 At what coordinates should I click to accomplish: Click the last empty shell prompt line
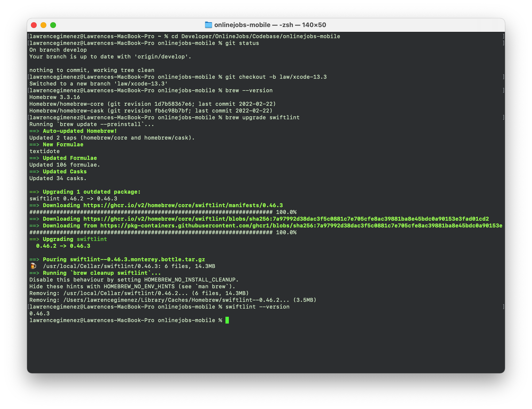pyautogui.click(x=129, y=320)
